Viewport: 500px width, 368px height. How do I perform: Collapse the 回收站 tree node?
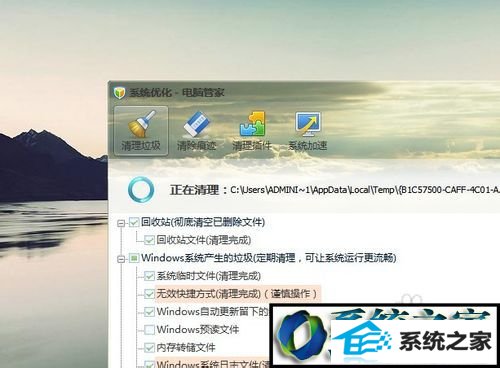pyautogui.click(x=121, y=223)
